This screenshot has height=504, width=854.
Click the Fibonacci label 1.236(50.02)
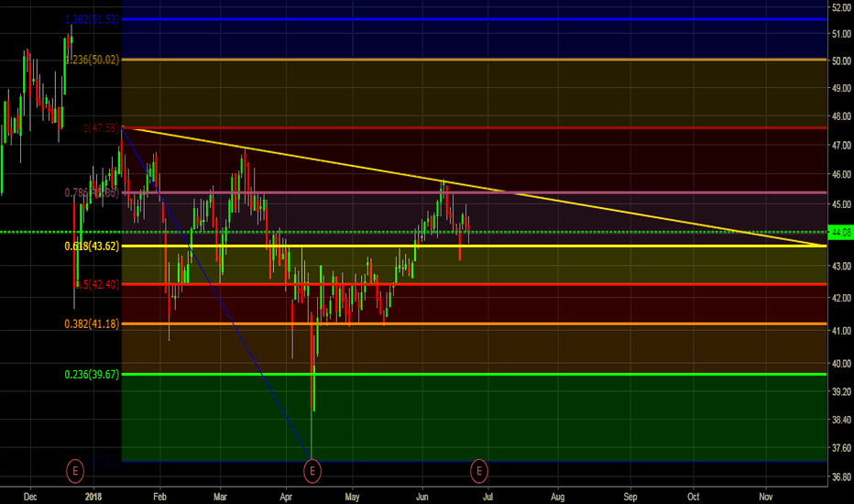coord(92,60)
